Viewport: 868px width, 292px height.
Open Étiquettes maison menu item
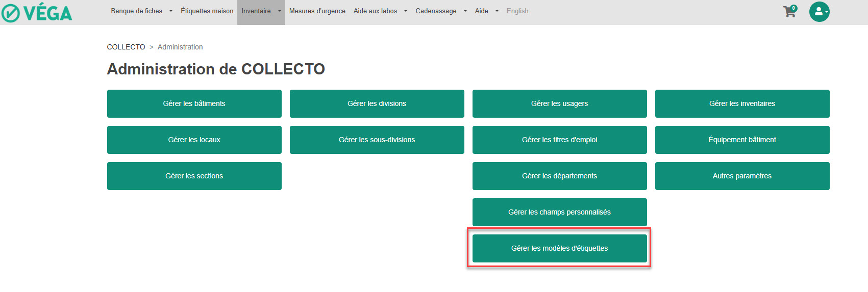(207, 11)
